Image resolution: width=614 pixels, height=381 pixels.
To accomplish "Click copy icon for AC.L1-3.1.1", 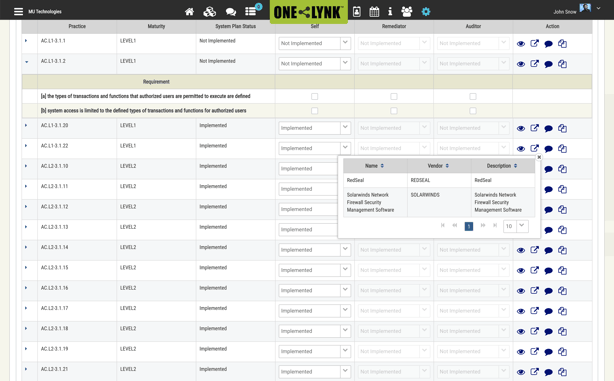I will pyautogui.click(x=562, y=43).
